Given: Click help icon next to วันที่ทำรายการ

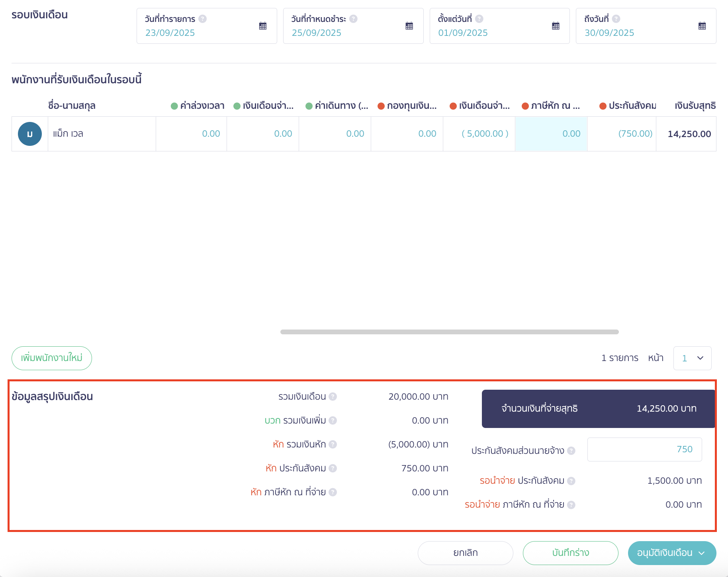Looking at the screenshot, I should (202, 19).
